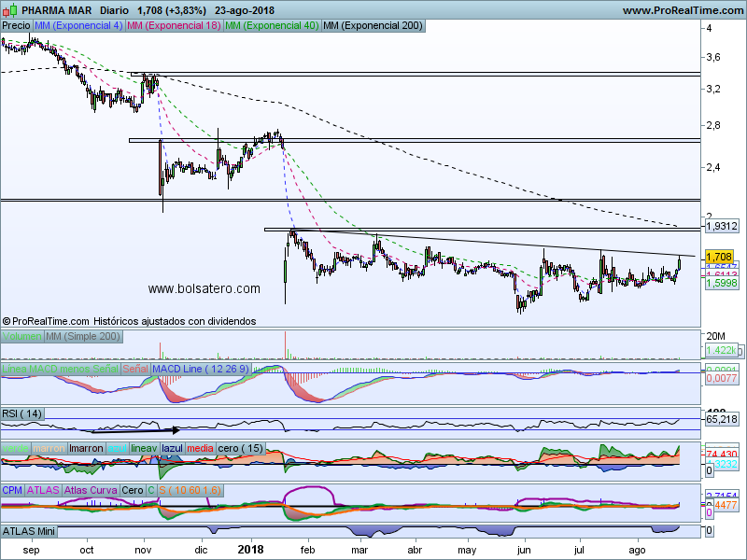The image size is (747, 560).
Task: Click the yellow 1,708 current price tag
Action: [719, 256]
